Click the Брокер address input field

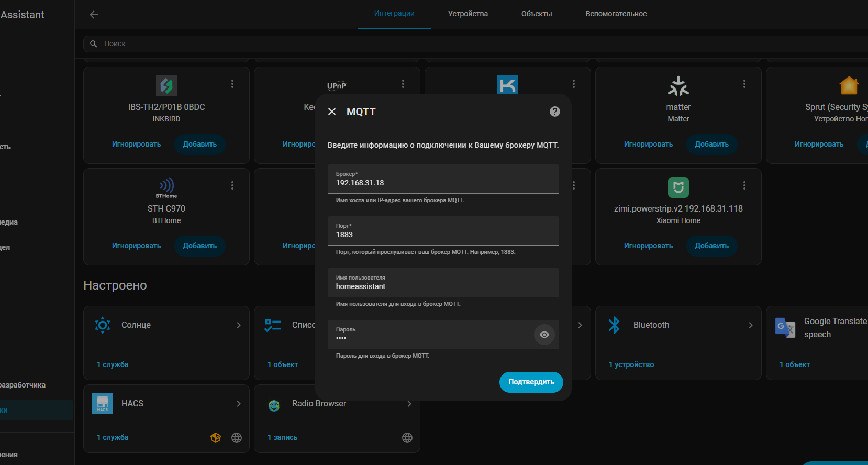(x=443, y=183)
